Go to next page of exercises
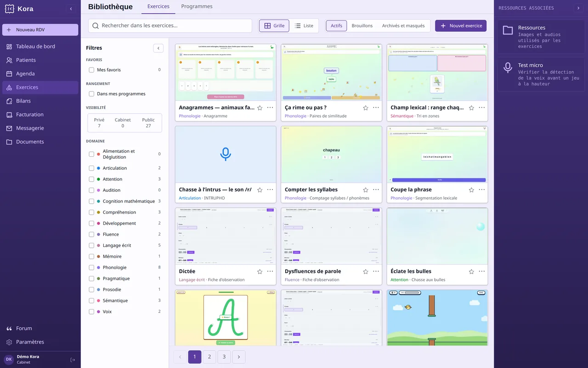 click(x=239, y=357)
